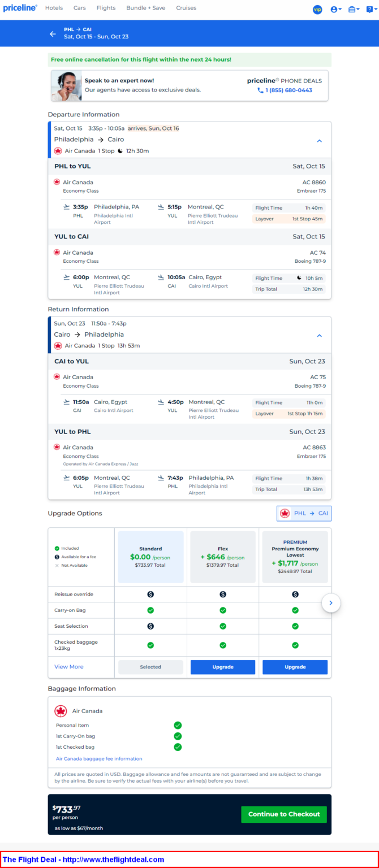Viewport: 379px width, 868px height.
Task: Click Reissue override fee icon for Flex
Action: click(x=223, y=594)
